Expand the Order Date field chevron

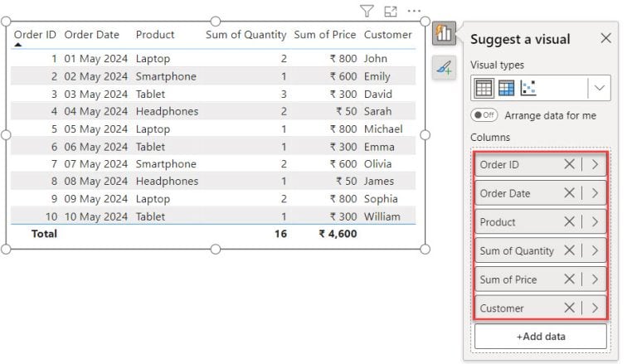596,193
